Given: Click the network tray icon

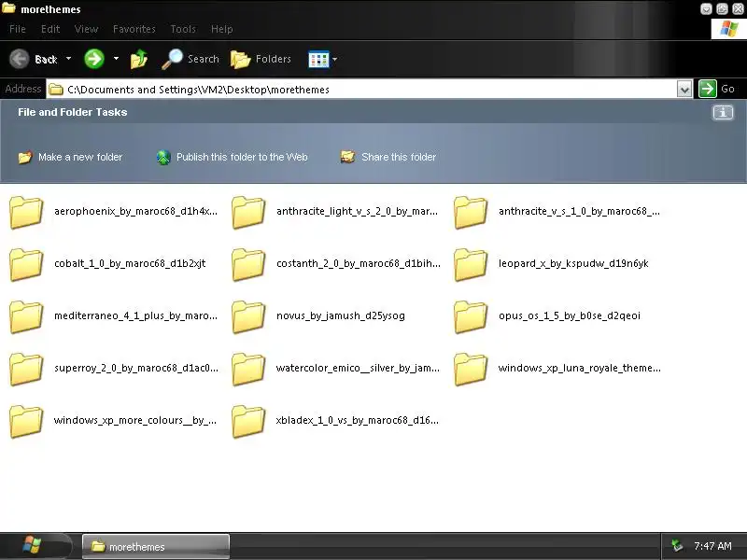Looking at the screenshot, I should 676,546.
